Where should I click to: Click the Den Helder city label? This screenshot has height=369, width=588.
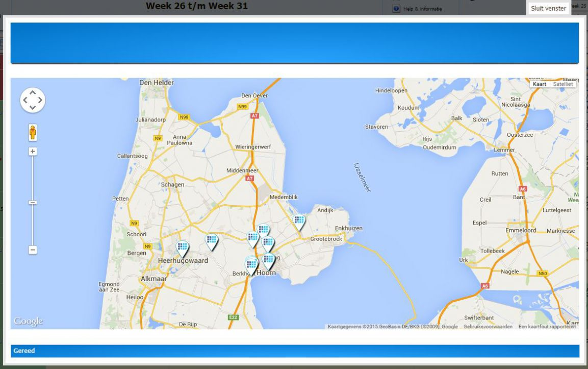(x=157, y=83)
